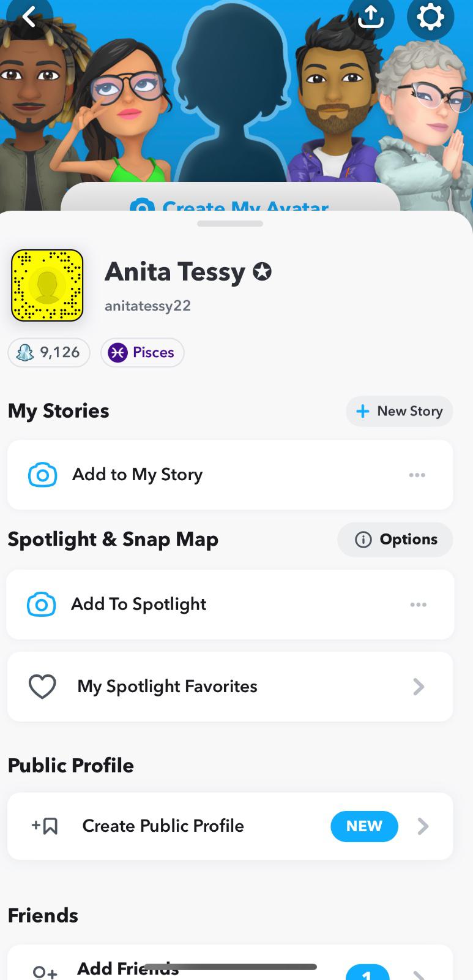Open more options for Add To Spotlight
Viewport: 473px width, 980px height.
coord(419,605)
